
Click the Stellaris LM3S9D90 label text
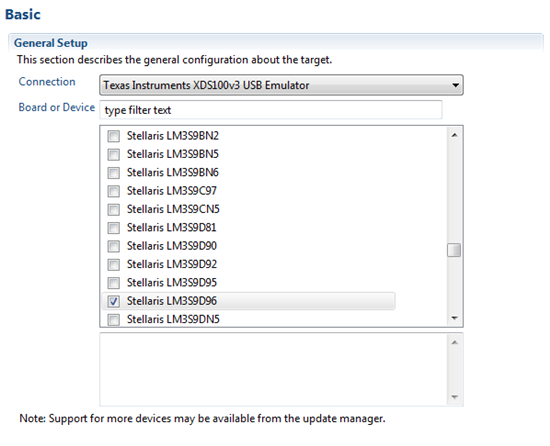(172, 246)
